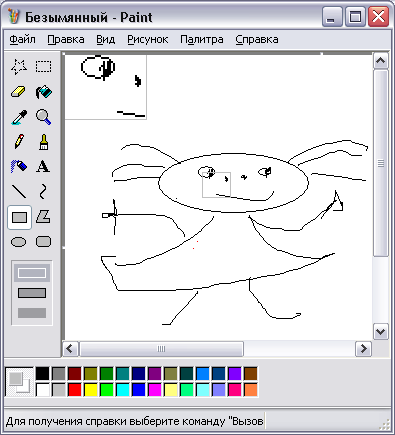
Task: Open the Палитра menu
Action: tap(202, 39)
